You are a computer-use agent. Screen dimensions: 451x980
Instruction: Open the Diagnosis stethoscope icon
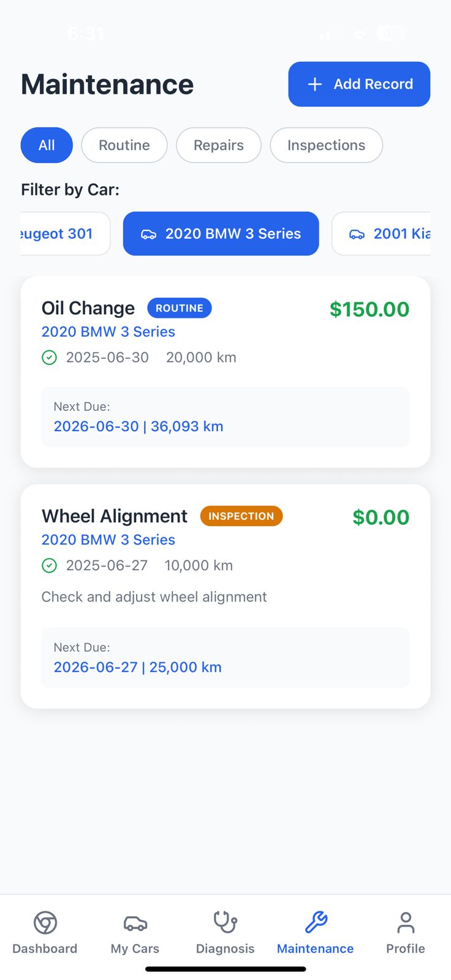[x=225, y=922]
